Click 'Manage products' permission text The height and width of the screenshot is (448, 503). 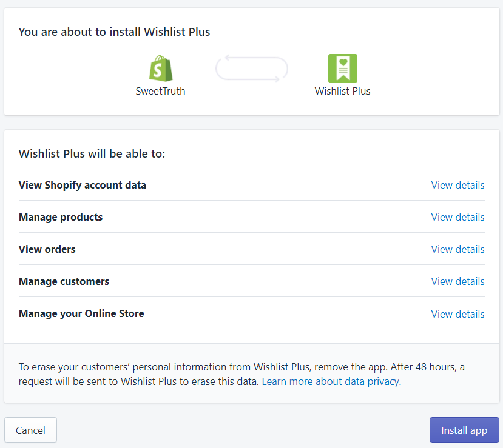(61, 217)
